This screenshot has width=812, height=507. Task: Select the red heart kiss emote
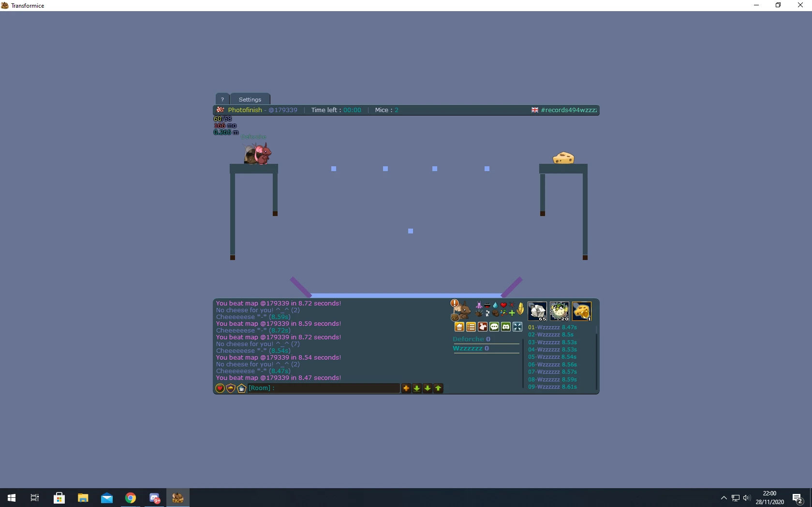click(503, 305)
